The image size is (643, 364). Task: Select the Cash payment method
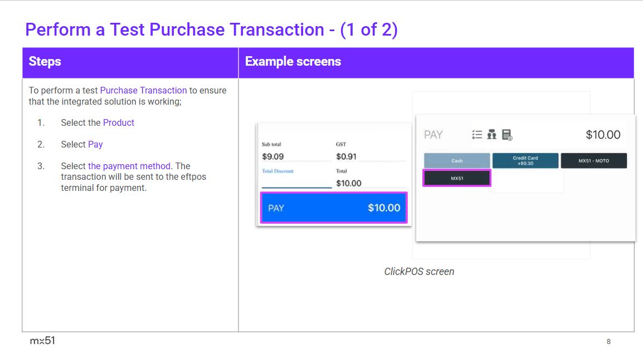coord(457,161)
